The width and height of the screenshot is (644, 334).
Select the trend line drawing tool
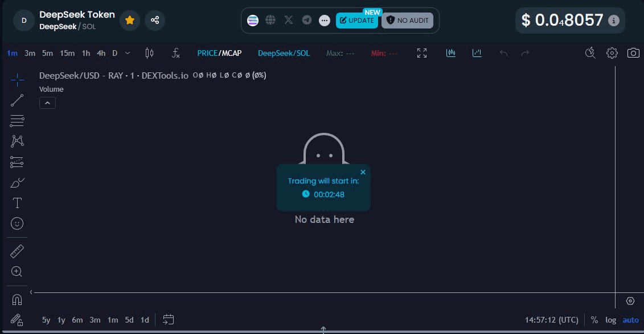17,100
